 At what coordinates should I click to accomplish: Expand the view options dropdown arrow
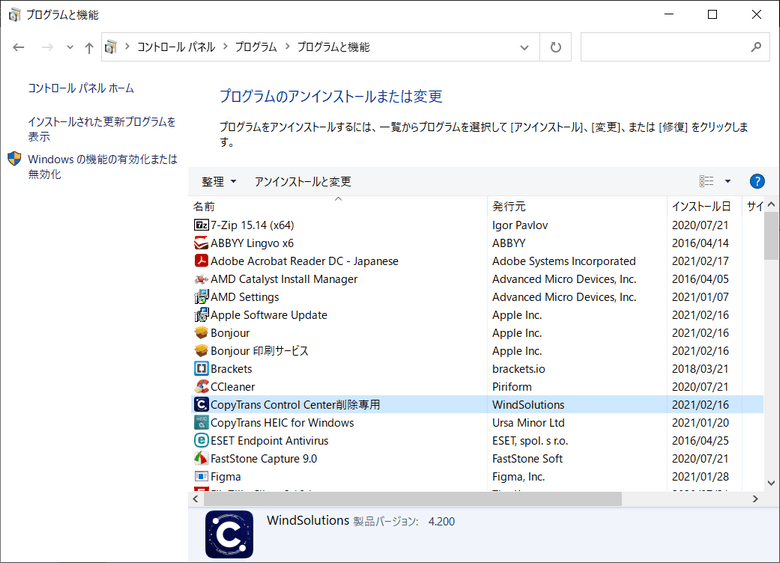(727, 182)
